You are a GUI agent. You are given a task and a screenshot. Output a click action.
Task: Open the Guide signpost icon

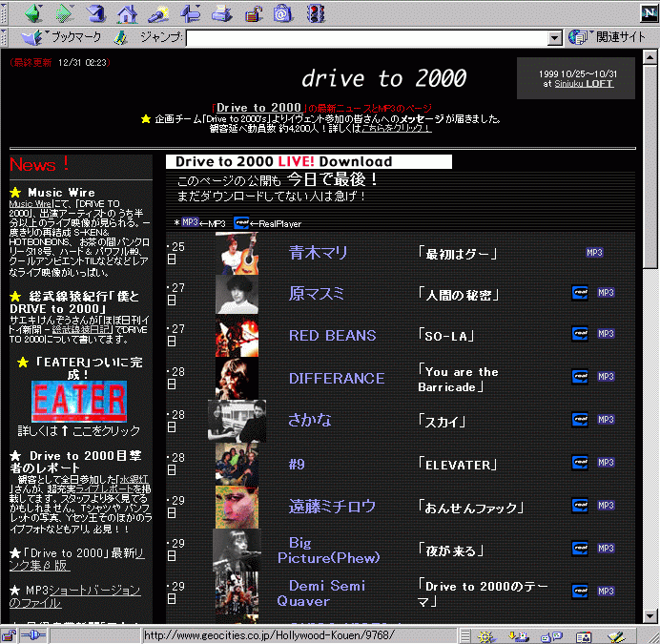pos(190,13)
